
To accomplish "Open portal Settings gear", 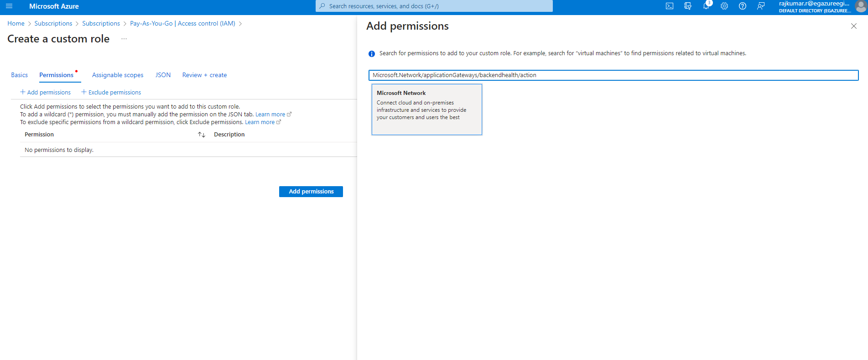I will click(724, 6).
